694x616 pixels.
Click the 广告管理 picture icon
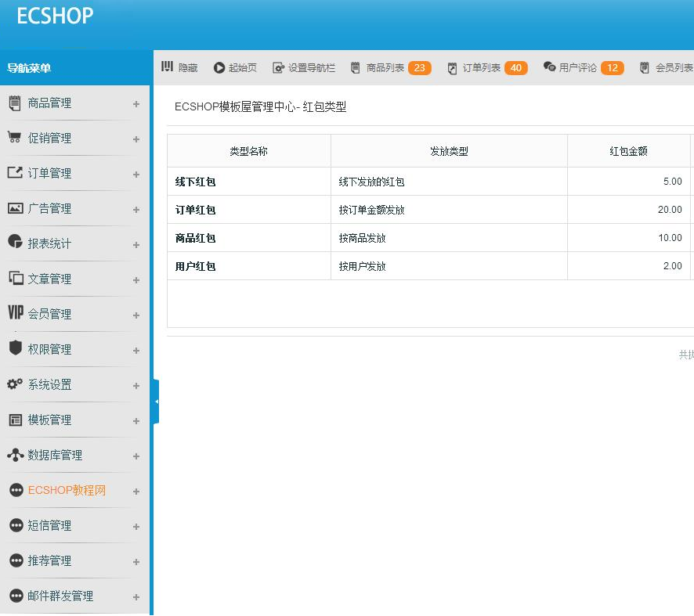point(16,208)
